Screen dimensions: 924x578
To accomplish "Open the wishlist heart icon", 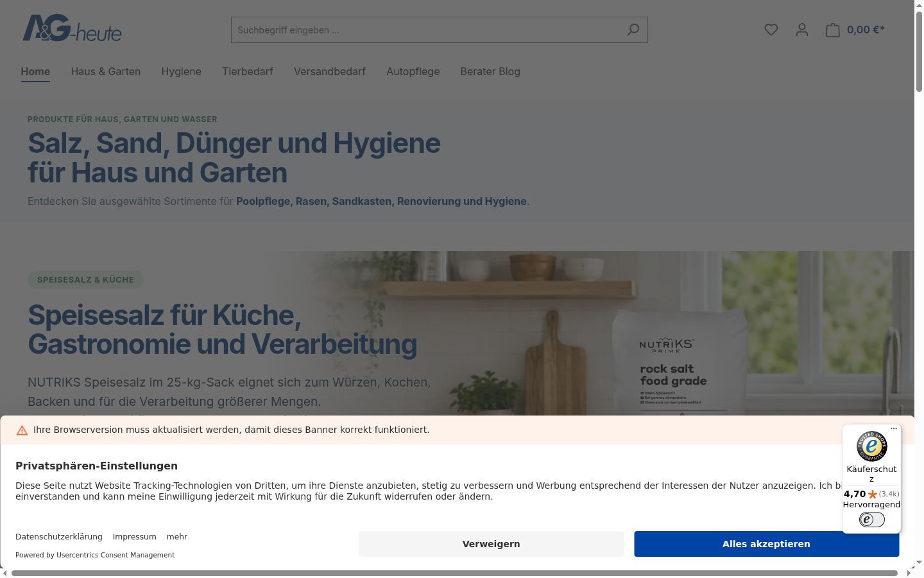I will 771,30.
